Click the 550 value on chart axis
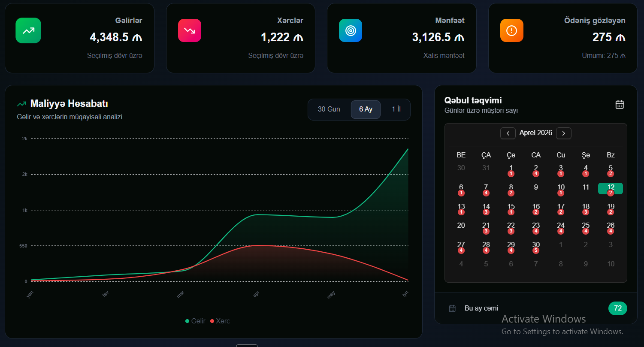The image size is (644, 347). (x=23, y=246)
